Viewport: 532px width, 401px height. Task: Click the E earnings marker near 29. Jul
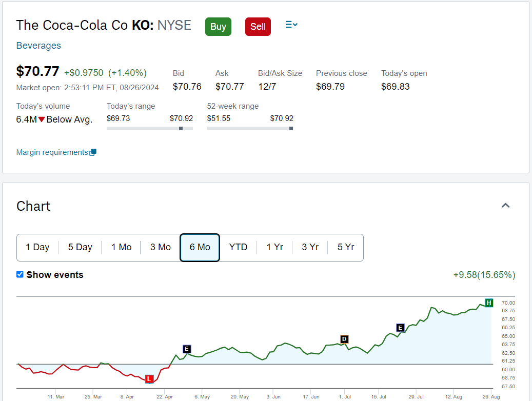click(400, 328)
